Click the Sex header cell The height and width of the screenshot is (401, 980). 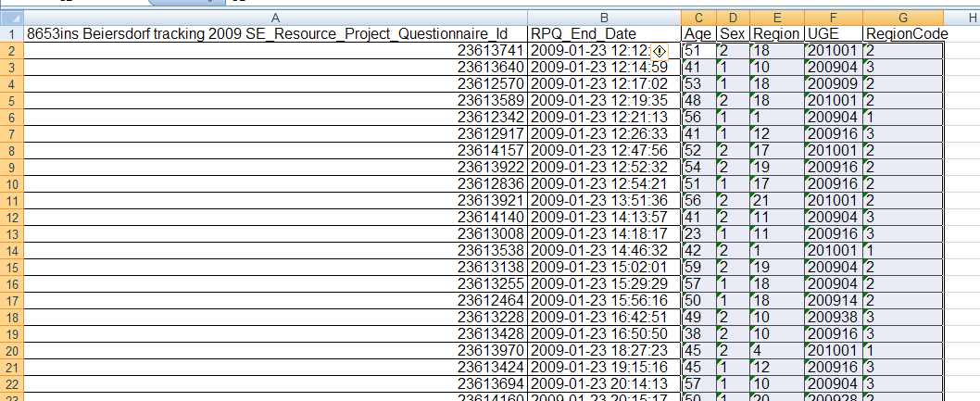[732, 33]
